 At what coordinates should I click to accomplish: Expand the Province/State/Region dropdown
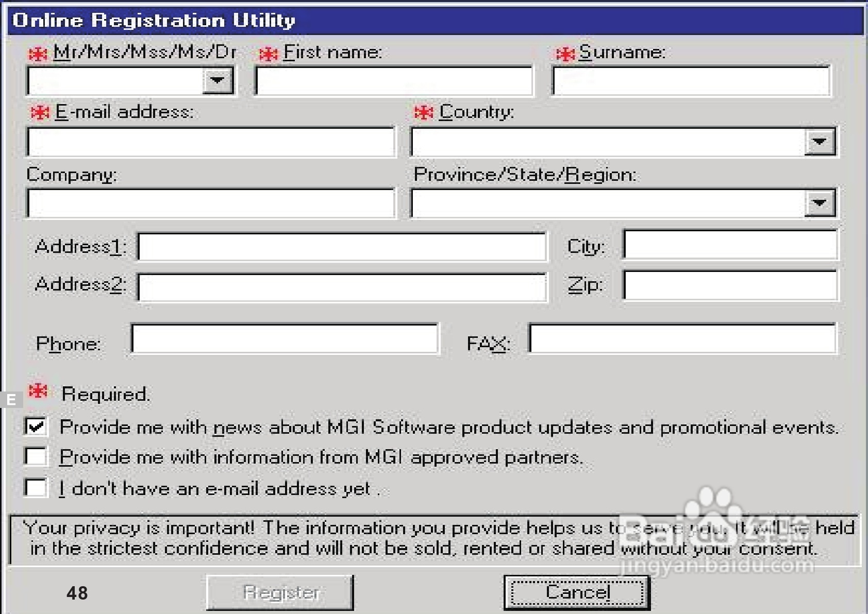pyautogui.click(x=820, y=202)
